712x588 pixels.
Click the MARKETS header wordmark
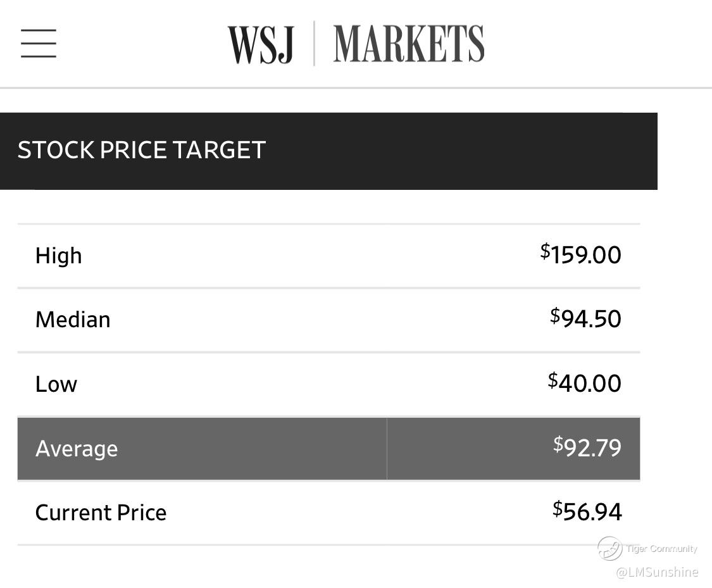408,44
